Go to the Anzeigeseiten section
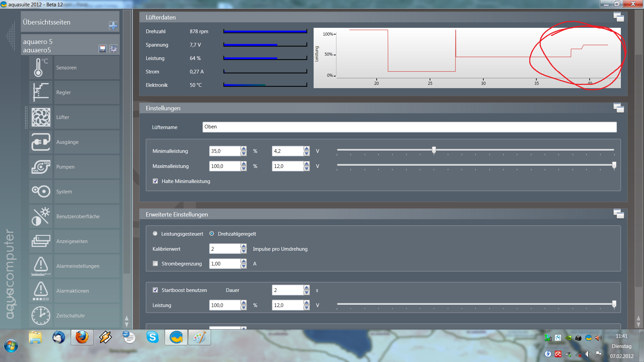The image size is (644, 362). point(72,241)
